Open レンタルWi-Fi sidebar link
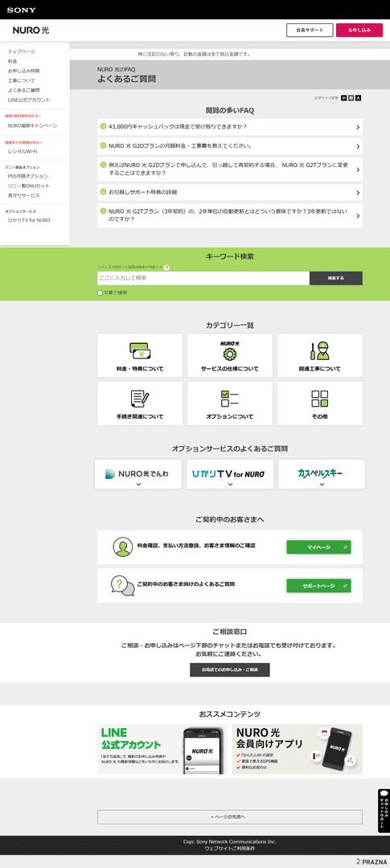 point(23,151)
